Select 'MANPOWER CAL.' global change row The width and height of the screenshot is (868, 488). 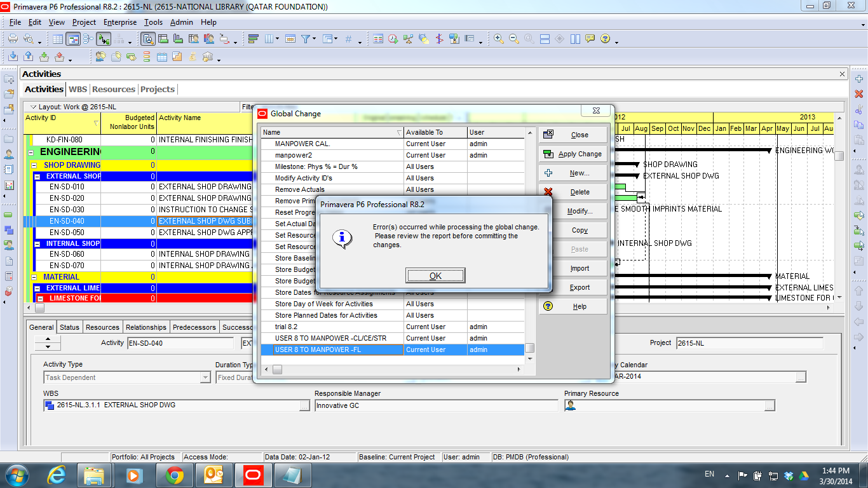click(x=393, y=144)
